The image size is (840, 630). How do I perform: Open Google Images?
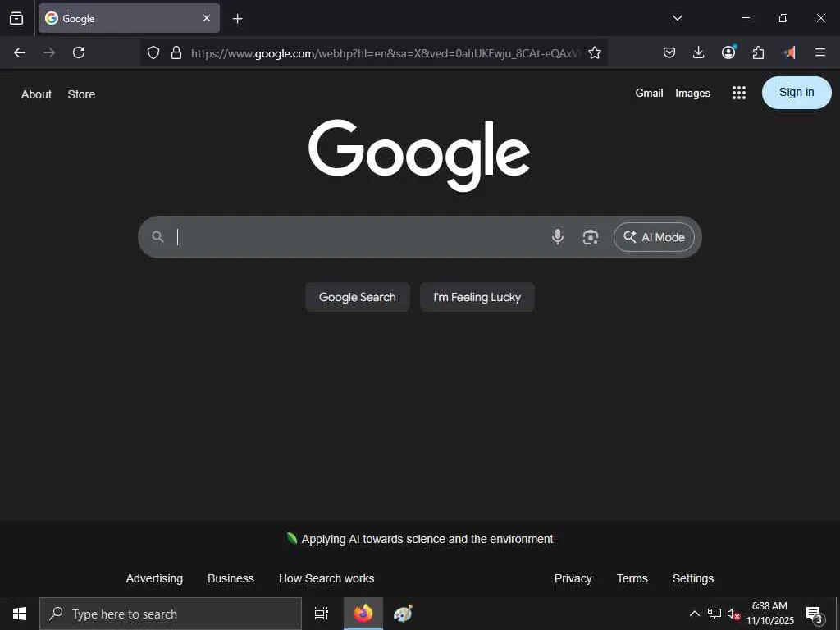pos(692,94)
